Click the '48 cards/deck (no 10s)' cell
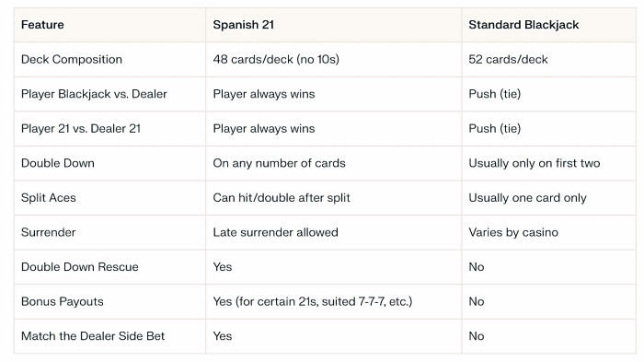 pos(276,59)
